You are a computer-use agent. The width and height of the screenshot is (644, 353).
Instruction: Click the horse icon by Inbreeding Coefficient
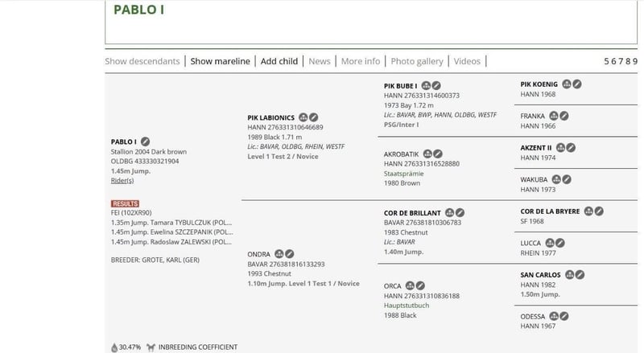[x=151, y=347]
